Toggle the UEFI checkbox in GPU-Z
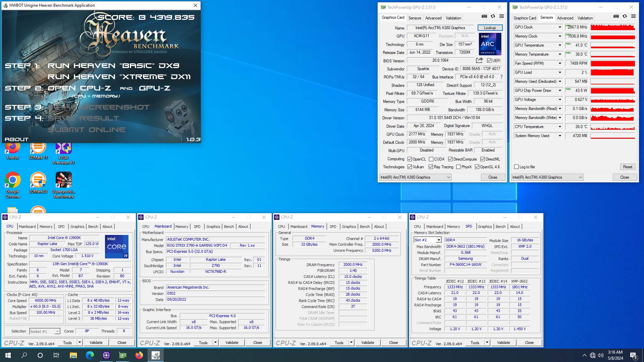The image size is (644, 362). (489, 61)
